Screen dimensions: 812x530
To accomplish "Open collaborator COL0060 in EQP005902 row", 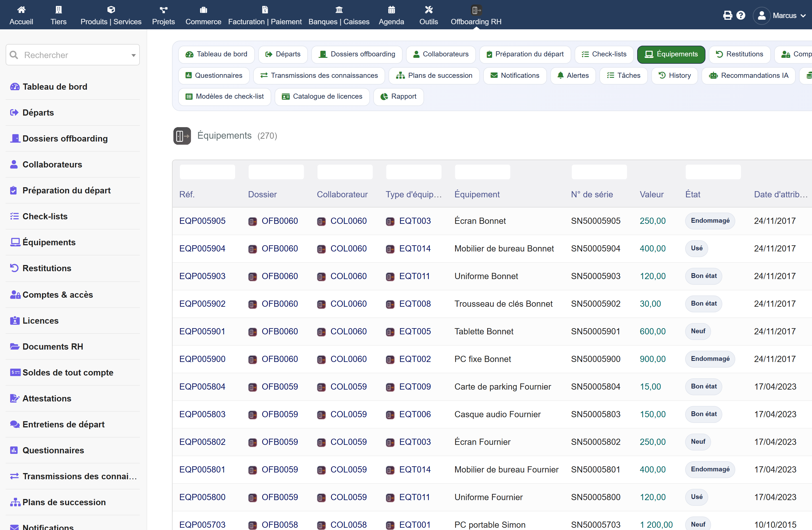I will (349, 304).
